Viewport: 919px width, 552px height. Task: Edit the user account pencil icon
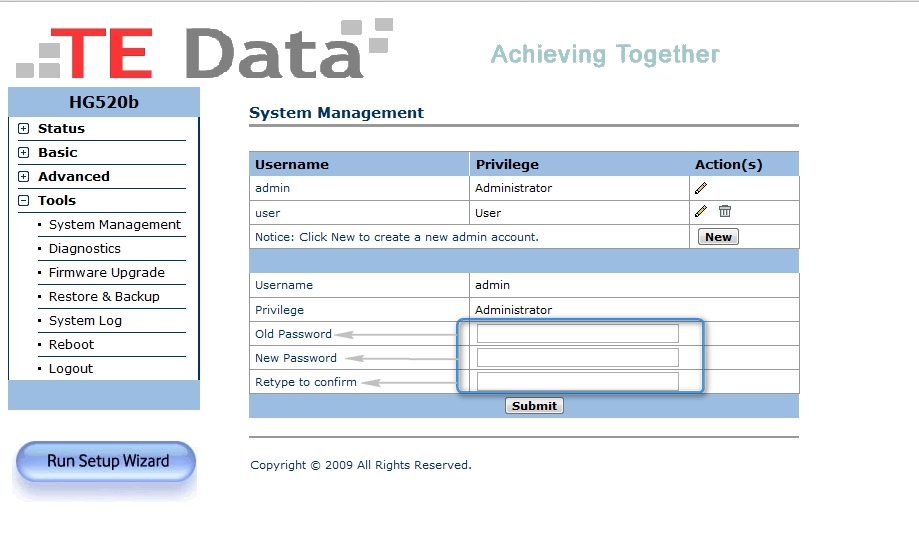tap(700, 211)
